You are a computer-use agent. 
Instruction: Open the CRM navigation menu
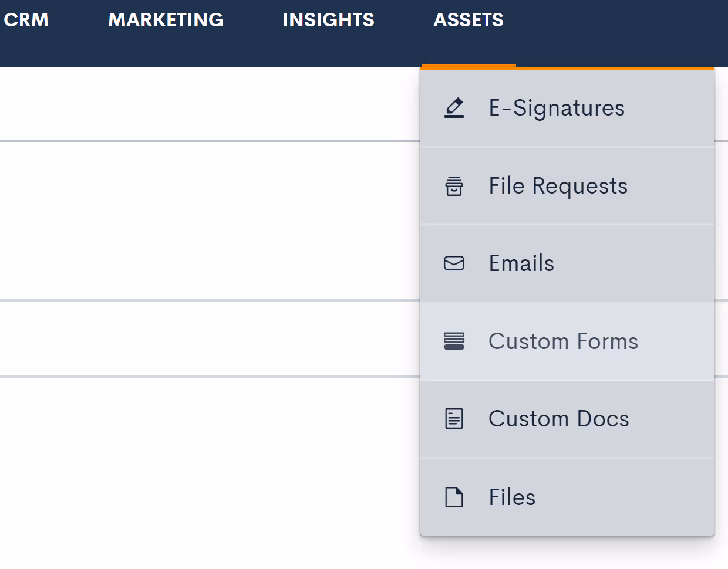26,20
